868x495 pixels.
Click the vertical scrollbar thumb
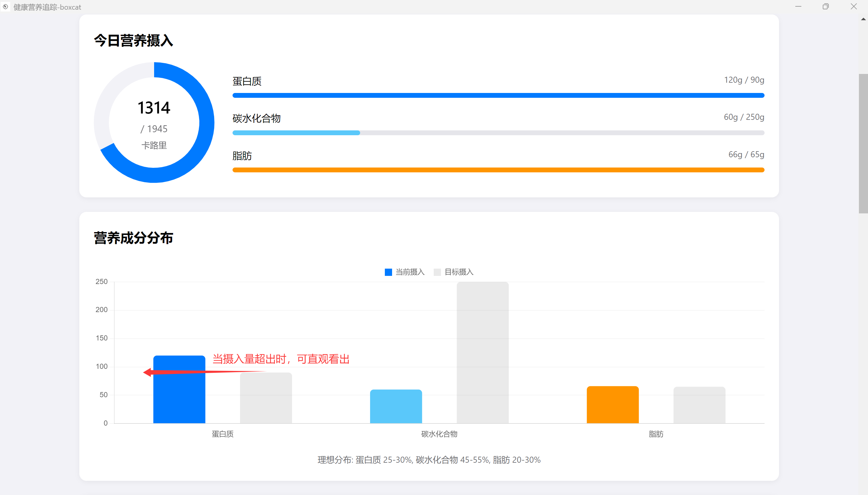pyautogui.click(x=863, y=143)
